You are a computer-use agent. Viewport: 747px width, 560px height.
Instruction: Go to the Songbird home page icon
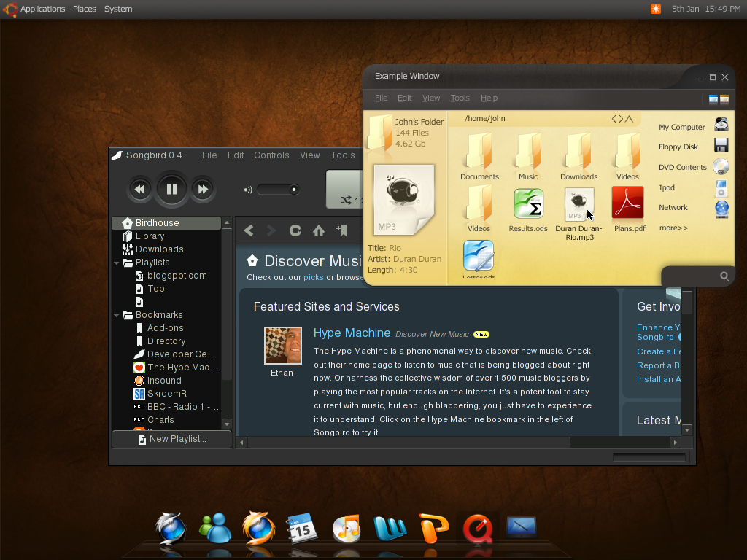coord(319,230)
